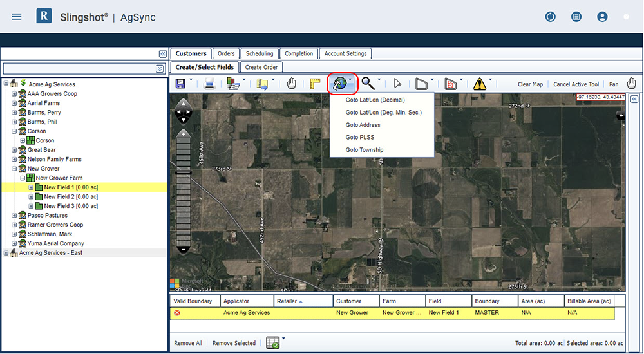Collapse the customer tree panel
The width and height of the screenshot is (644, 354).
click(163, 54)
